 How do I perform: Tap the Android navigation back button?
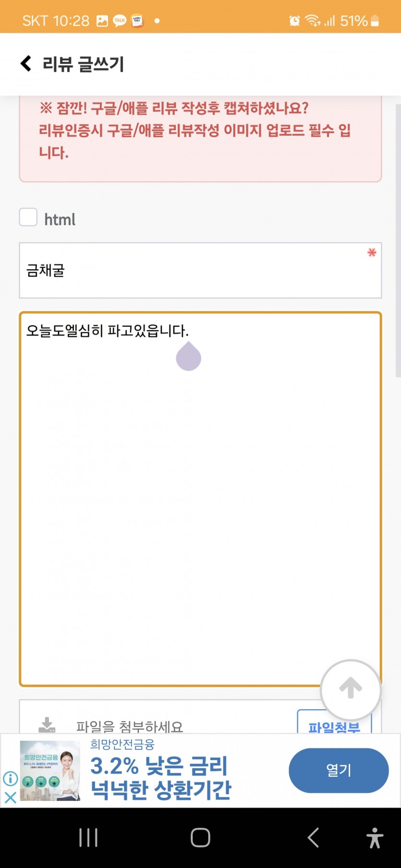pos(313,838)
